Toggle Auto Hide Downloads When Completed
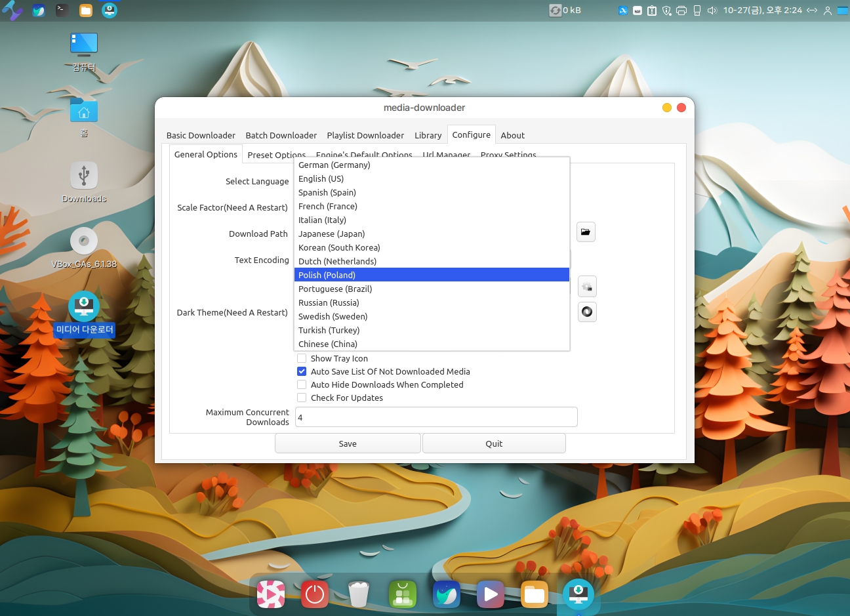 click(x=302, y=384)
